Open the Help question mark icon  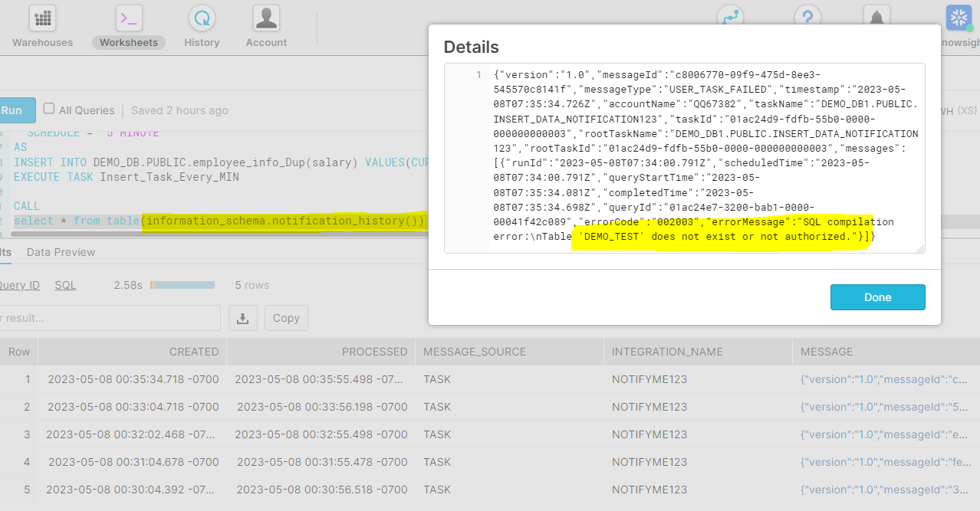(x=807, y=17)
